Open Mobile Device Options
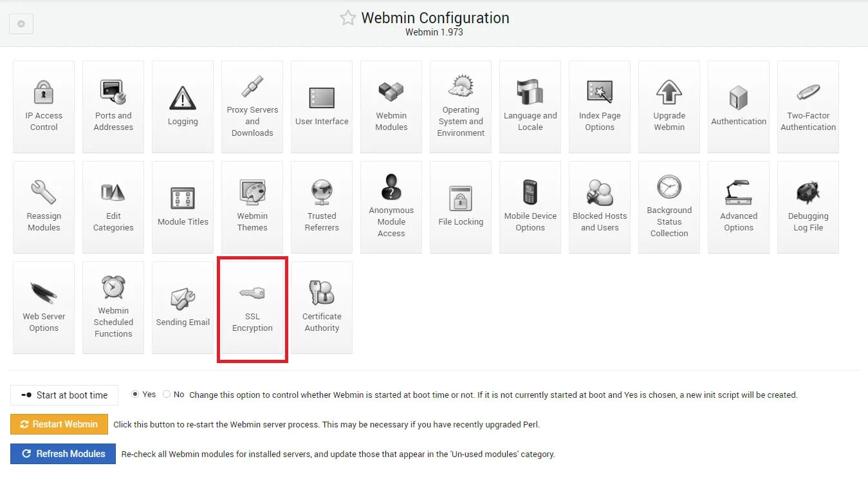Image resolution: width=868 pixels, height=477 pixels. [530, 207]
